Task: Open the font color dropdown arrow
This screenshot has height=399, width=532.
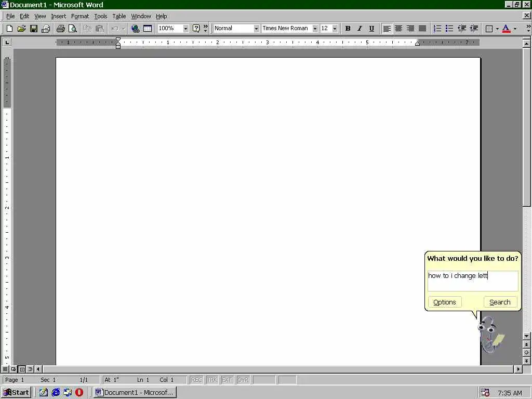Action: point(515,29)
